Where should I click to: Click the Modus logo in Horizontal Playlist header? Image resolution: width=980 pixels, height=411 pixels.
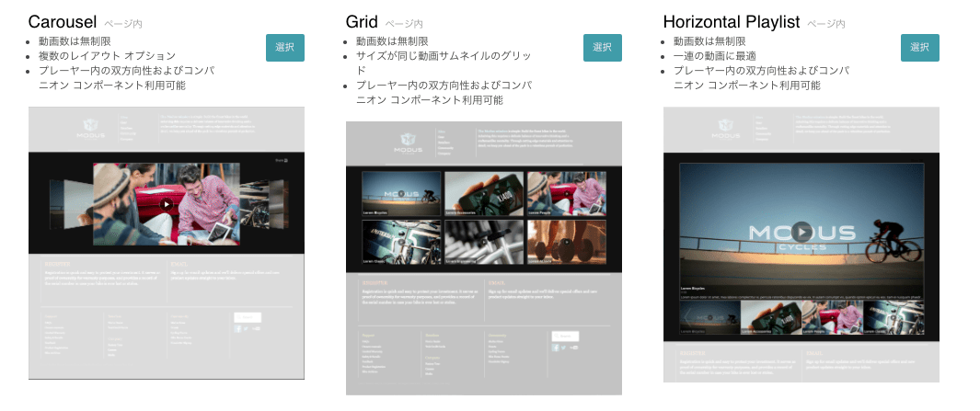[724, 130]
